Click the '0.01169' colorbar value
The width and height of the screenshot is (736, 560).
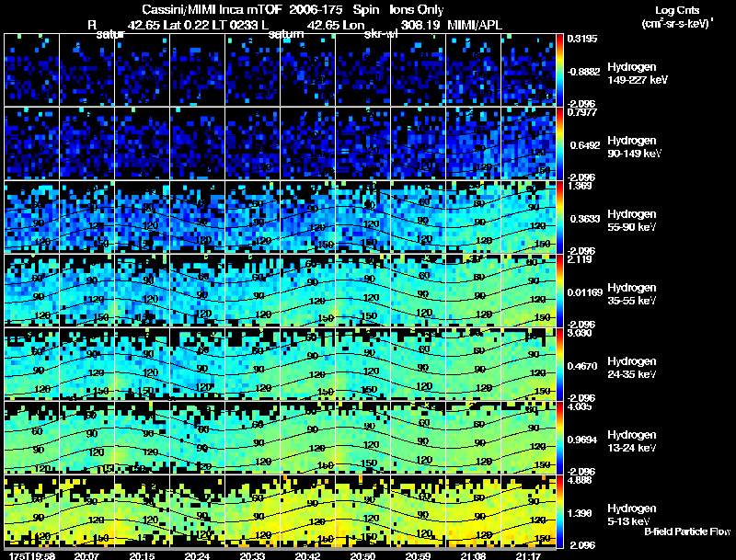pos(585,292)
